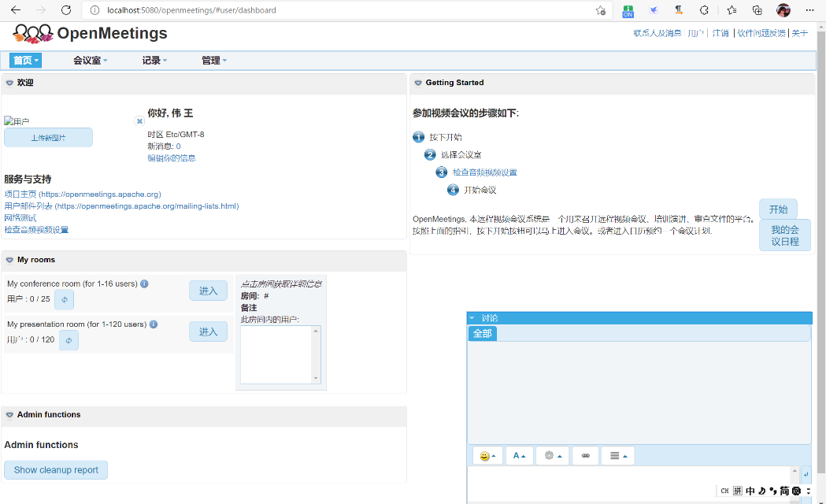Select the 全部 chat tab
826x504 pixels.
[x=483, y=333]
